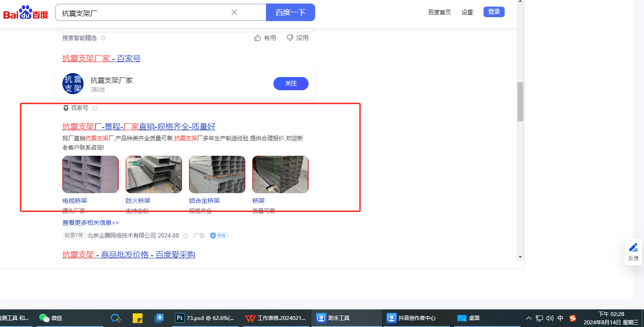Viewport: 644px width, 327px height.
Task: Open the blue Q browser taskbar icon
Action: pyautogui.click(x=116, y=318)
